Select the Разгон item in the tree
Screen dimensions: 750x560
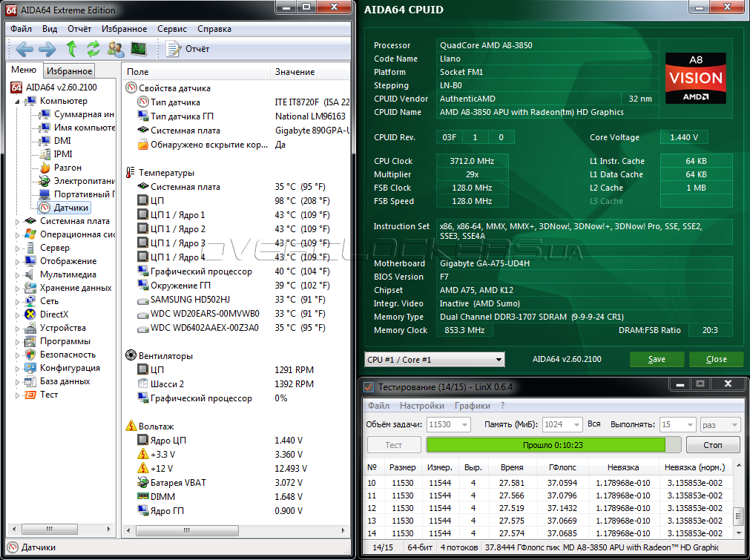point(67,168)
